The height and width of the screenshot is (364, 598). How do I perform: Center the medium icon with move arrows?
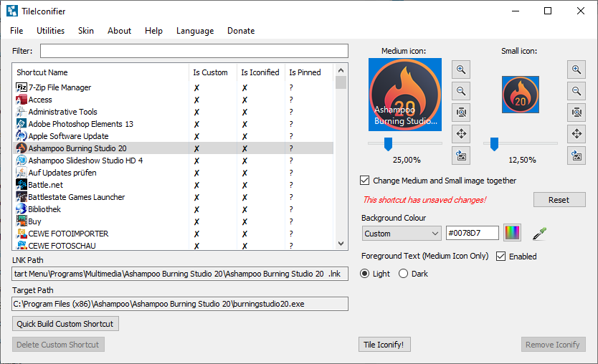[461, 134]
